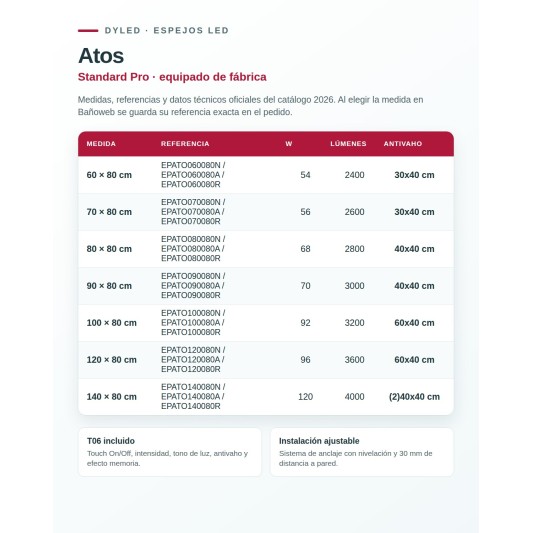This screenshot has height=533, width=533.
Task: Click the LÚMENES column header
Action: coord(348,144)
